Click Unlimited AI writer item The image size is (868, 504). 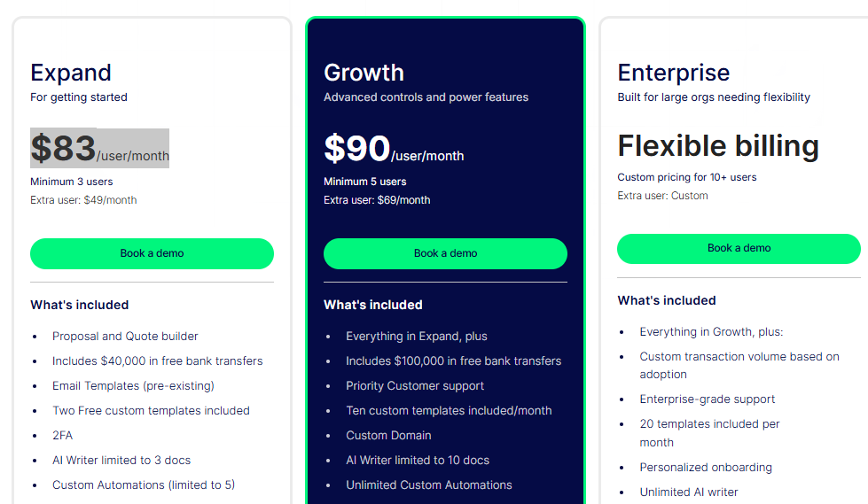pyautogui.click(x=689, y=492)
